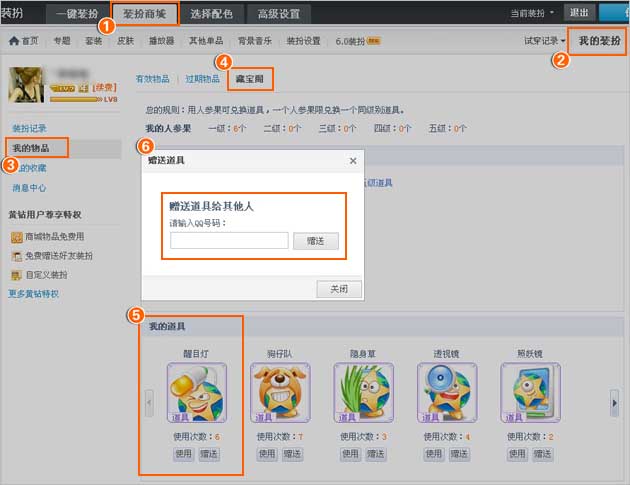Open 商城物品免费用 privilege icon
Screen dimensions: 630x485
16,237
